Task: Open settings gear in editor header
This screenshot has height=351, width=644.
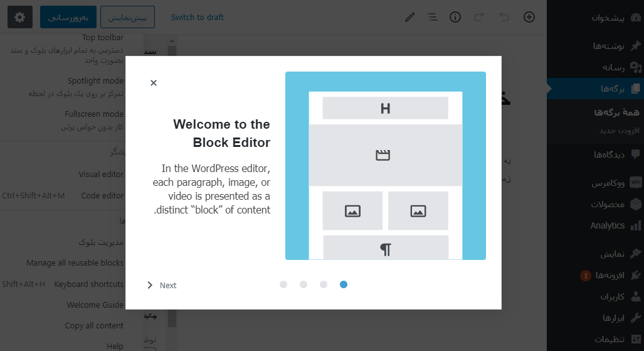Action: [19, 18]
